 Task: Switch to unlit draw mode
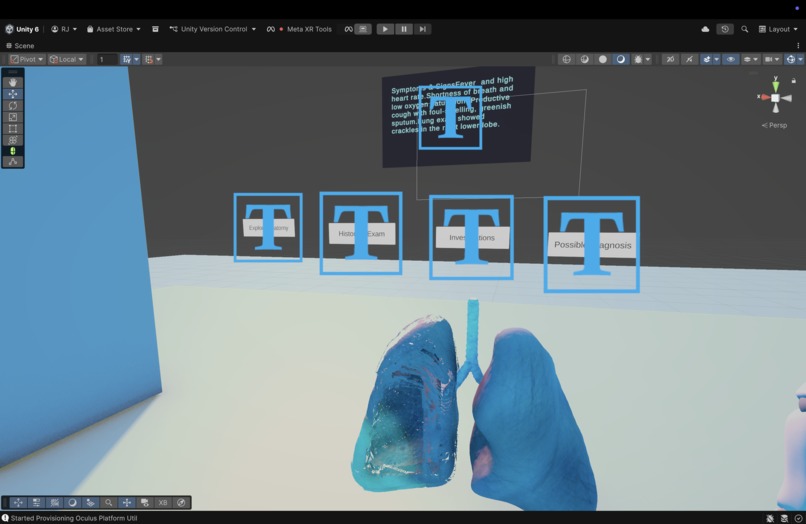click(x=602, y=59)
